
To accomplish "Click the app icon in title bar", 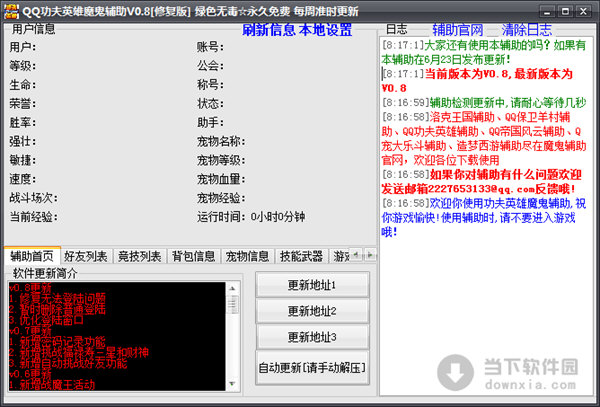I will pos(11,12).
